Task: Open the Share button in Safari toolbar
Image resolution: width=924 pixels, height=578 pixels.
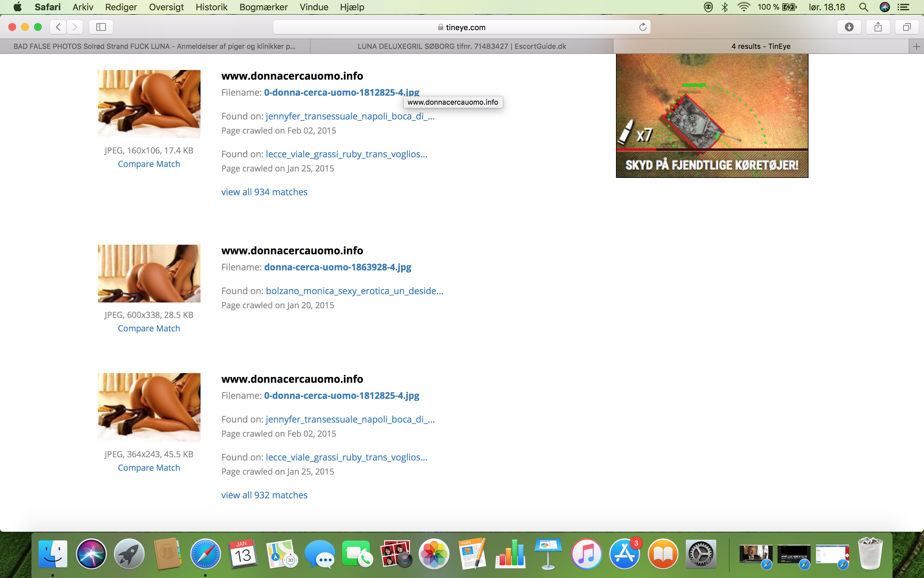Action: [878, 27]
